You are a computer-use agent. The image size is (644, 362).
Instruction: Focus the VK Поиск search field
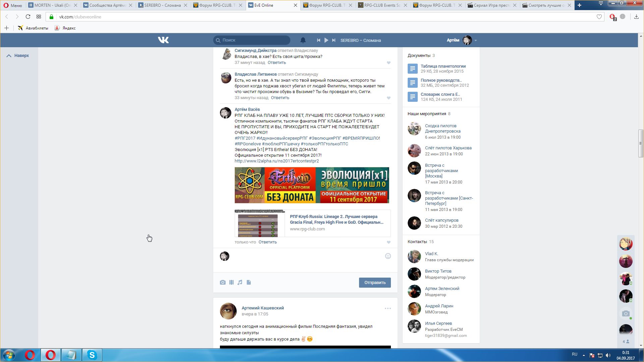(x=252, y=40)
